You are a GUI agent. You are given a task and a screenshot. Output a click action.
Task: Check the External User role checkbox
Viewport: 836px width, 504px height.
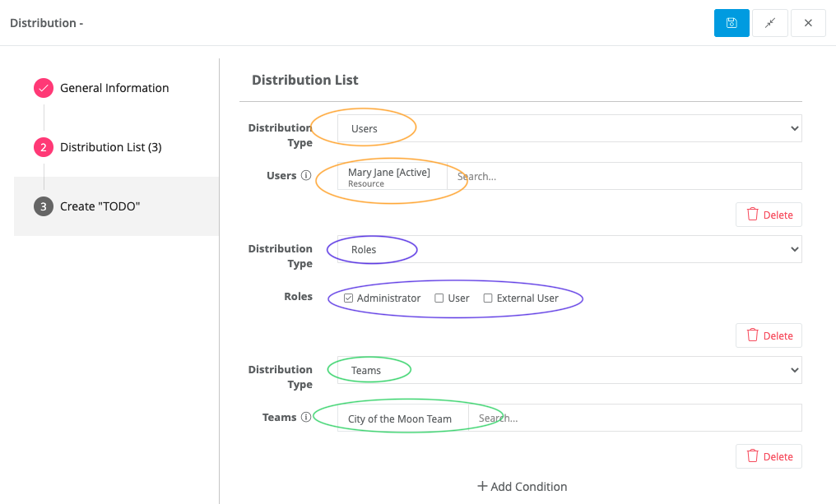click(x=487, y=298)
